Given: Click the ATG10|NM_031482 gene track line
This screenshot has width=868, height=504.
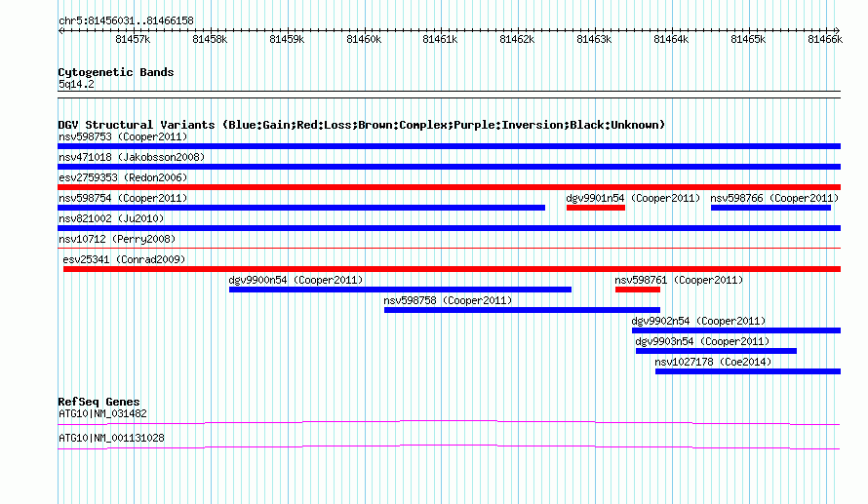Looking at the screenshot, I should (x=449, y=423).
